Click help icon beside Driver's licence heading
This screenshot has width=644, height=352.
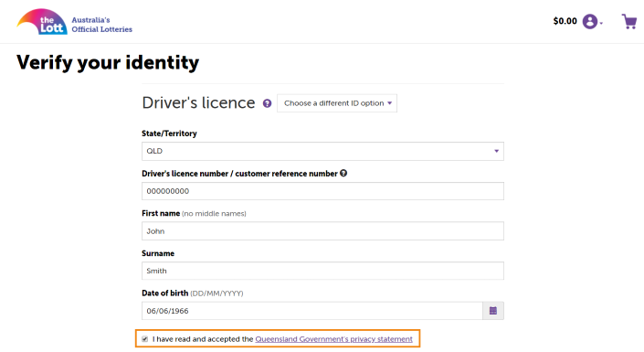point(267,103)
